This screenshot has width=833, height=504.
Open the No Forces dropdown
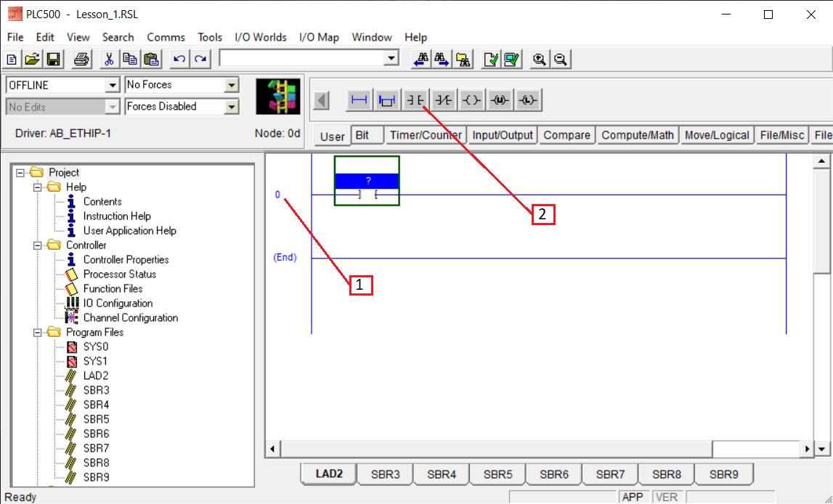[x=232, y=85]
